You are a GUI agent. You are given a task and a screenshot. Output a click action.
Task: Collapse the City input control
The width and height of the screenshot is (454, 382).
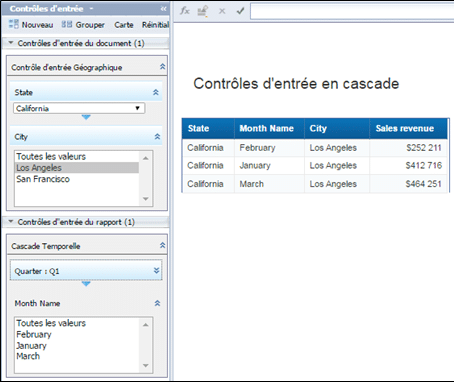pyautogui.click(x=157, y=137)
